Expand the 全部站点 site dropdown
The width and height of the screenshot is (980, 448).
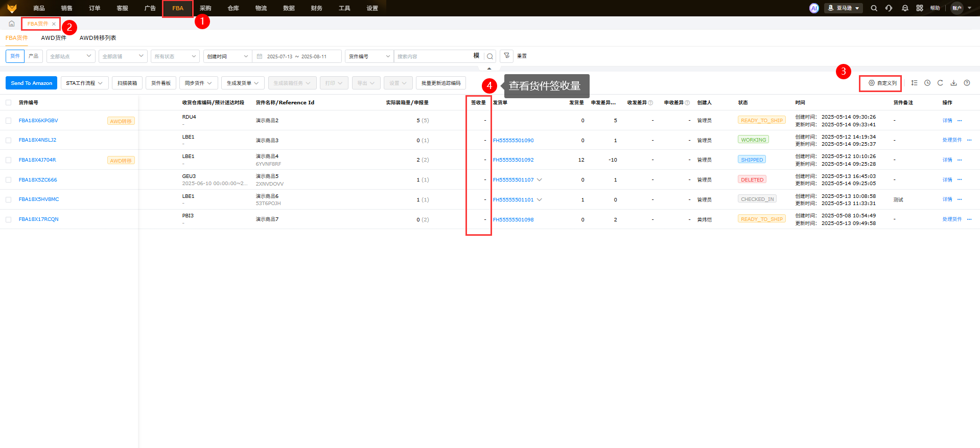(71, 56)
